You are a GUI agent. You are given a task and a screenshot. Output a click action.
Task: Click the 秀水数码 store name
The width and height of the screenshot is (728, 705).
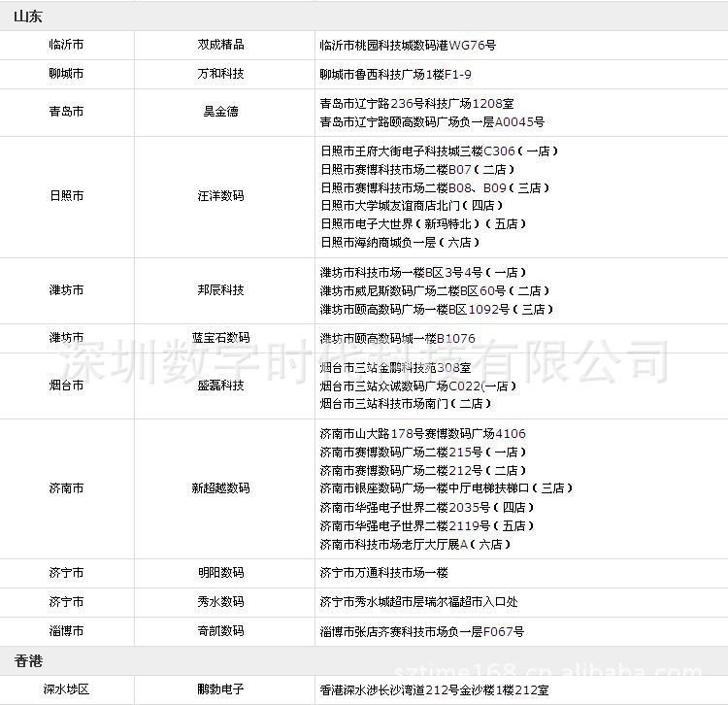220,602
